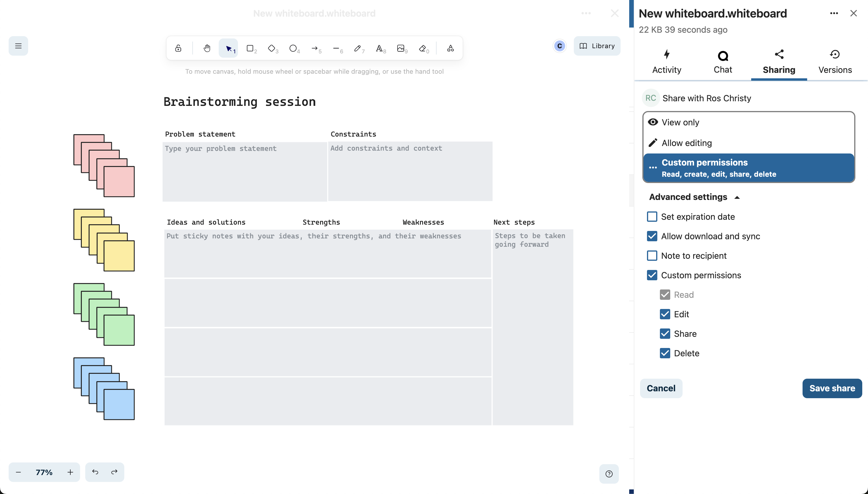Select the connector/arrow tool
The image size is (868, 494).
(x=314, y=48)
